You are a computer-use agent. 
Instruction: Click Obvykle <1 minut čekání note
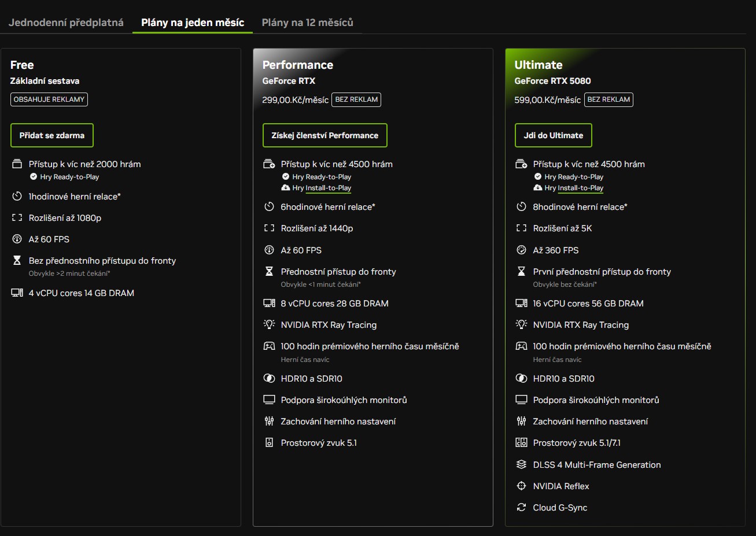pyautogui.click(x=321, y=284)
